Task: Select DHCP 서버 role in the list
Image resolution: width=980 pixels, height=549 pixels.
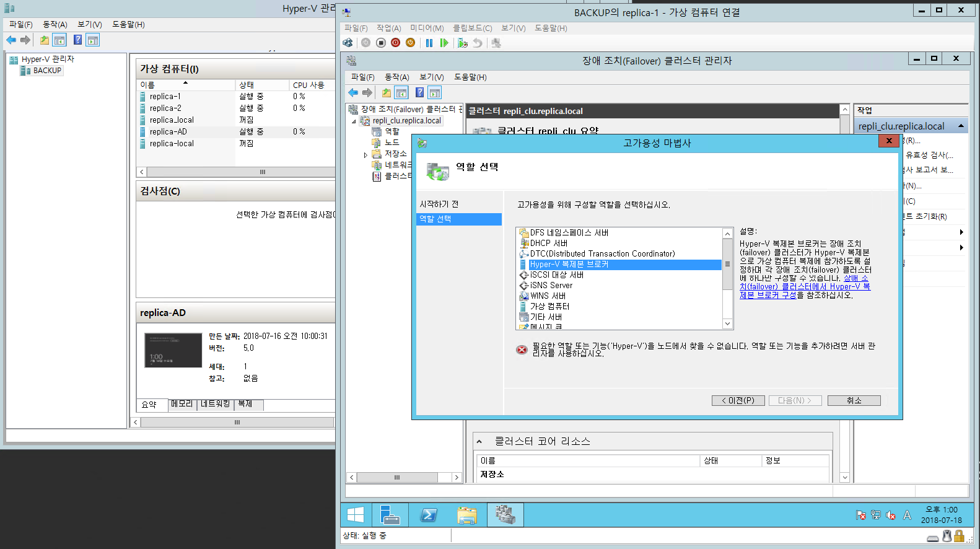Action: point(549,244)
